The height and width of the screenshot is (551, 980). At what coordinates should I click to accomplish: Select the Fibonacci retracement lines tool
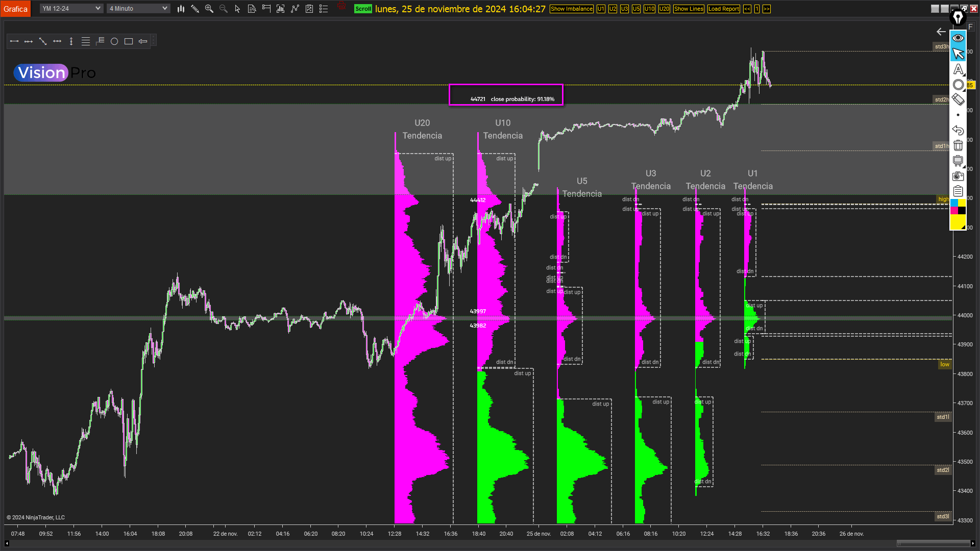point(86,41)
